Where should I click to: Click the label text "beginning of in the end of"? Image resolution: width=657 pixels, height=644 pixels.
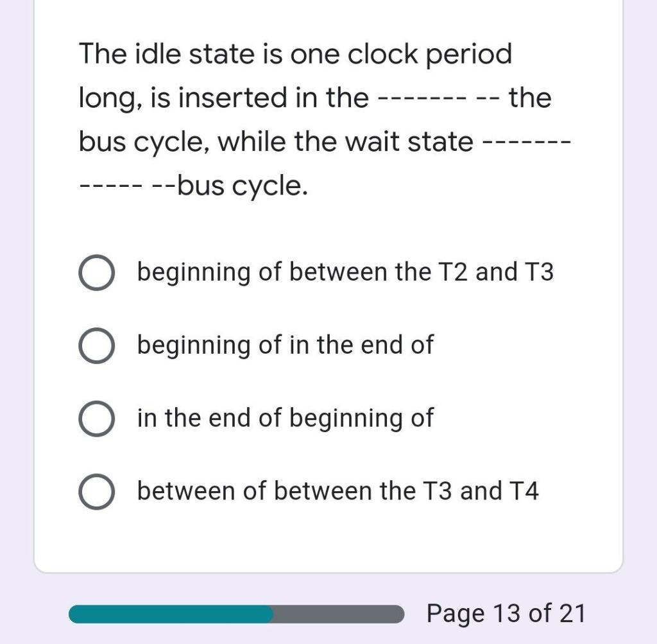click(285, 345)
